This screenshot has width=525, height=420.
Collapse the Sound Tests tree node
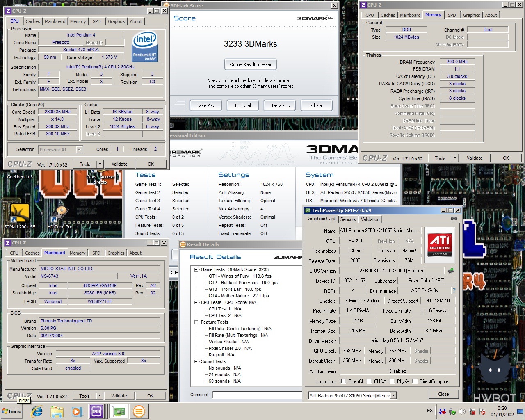pos(196,361)
